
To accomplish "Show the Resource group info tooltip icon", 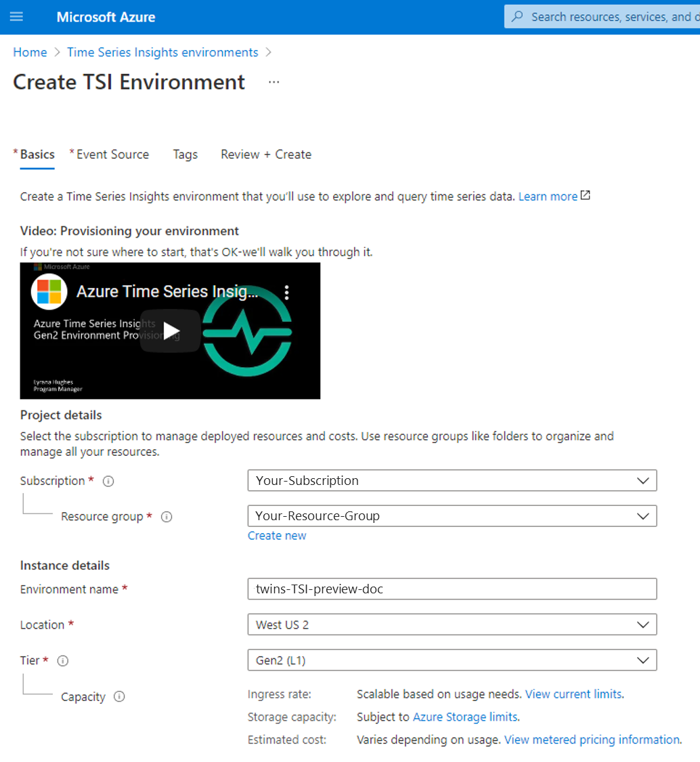I will tap(167, 517).
